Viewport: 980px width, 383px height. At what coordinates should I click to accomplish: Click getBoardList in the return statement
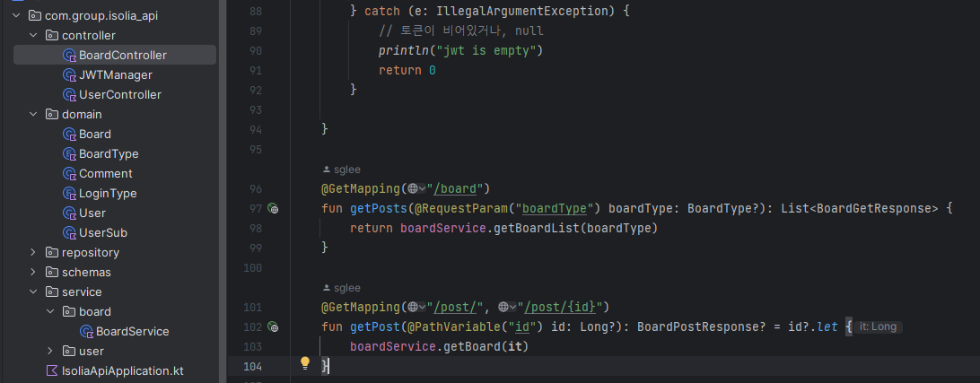(x=538, y=228)
